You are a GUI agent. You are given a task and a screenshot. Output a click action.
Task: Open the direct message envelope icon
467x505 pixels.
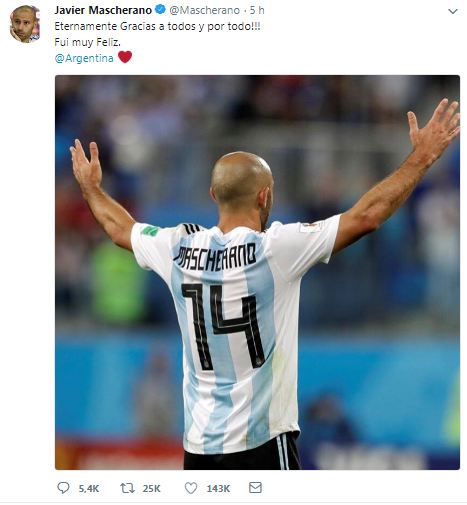coord(255,488)
